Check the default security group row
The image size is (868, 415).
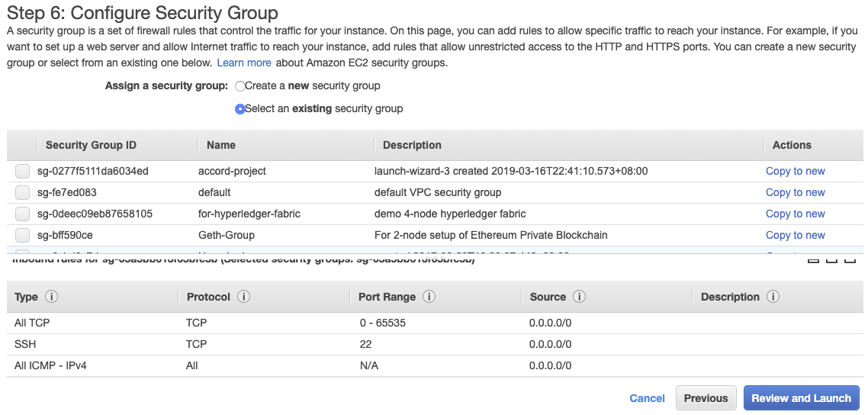22,193
